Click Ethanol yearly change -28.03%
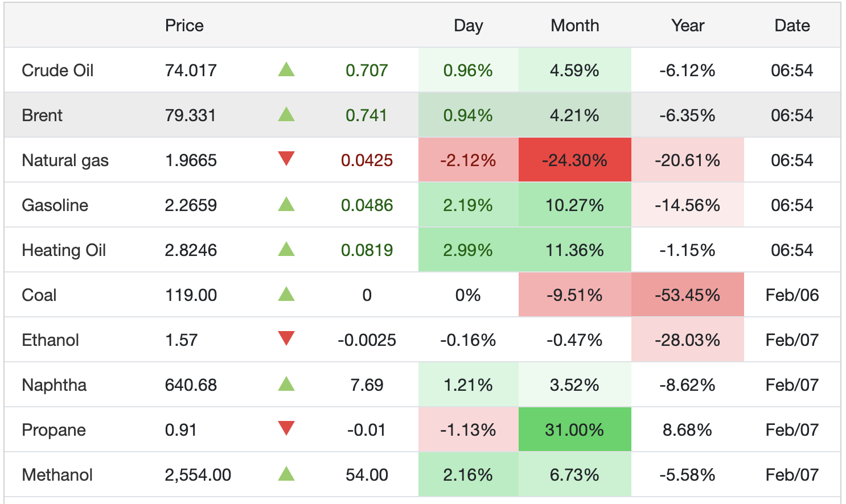Screen dimensions: 846x504 (687, 340)
